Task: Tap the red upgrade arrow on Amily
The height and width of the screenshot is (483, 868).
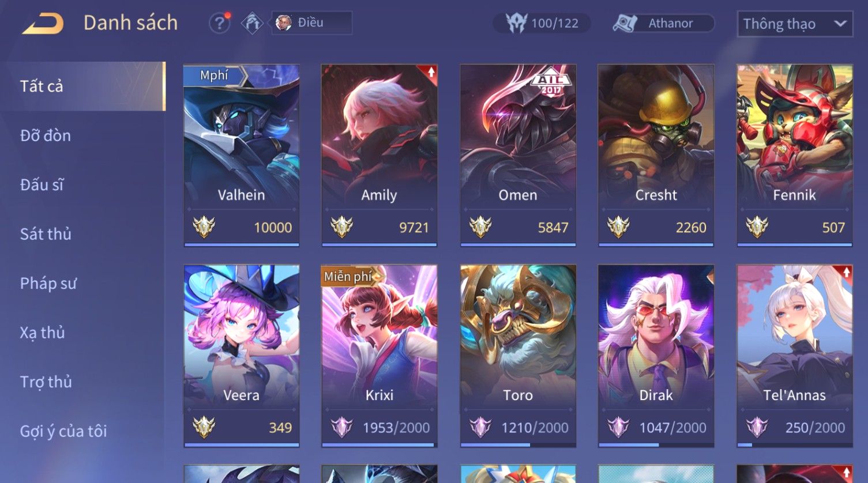Action: [431, 72]
